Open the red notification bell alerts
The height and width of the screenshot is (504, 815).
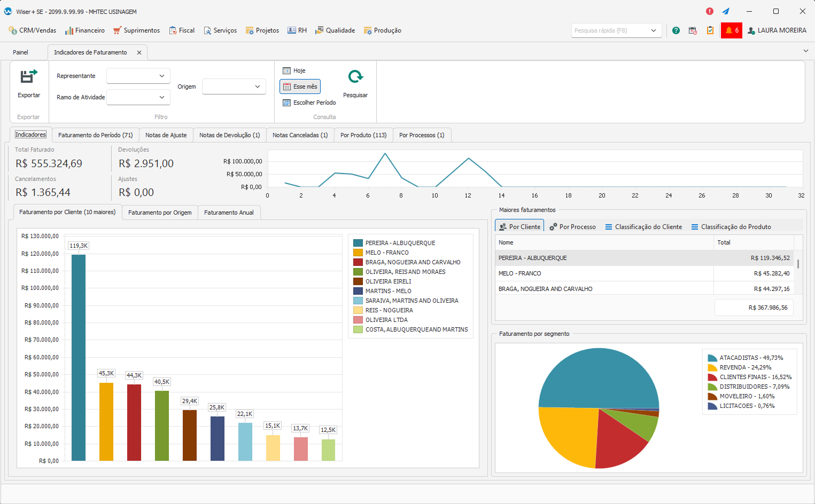point(731,30)
